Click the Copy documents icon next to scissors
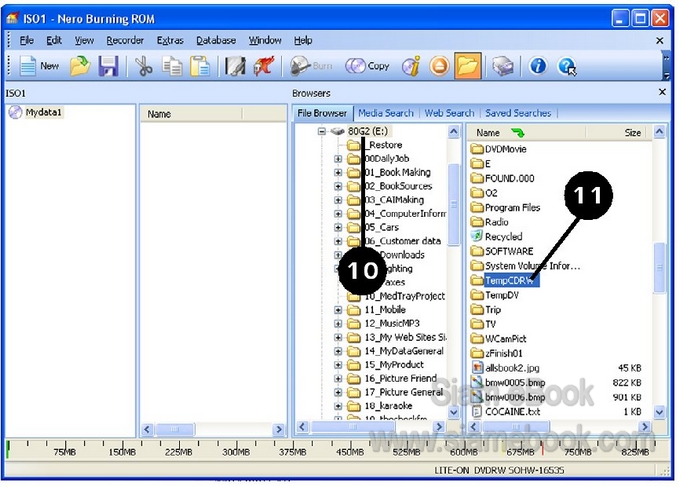Screen dimensions: 680x487 point(172,66)
